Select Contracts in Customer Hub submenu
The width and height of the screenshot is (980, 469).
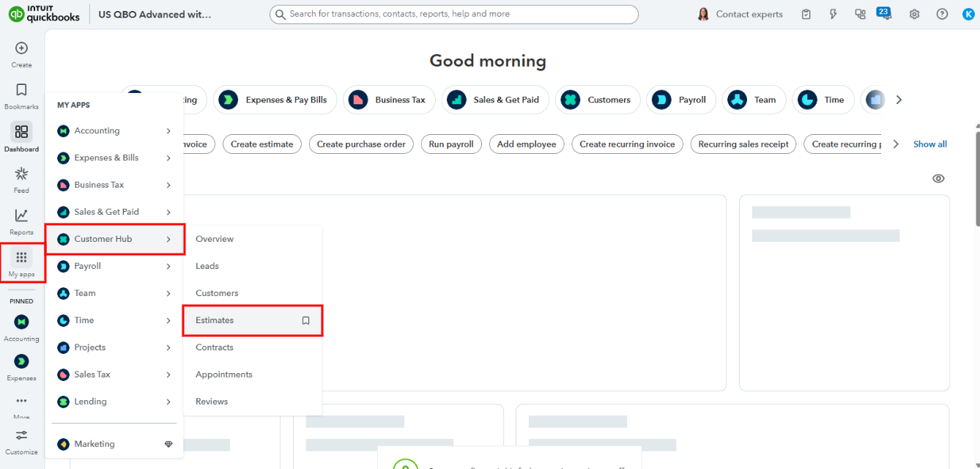click(x=252, y=347)
